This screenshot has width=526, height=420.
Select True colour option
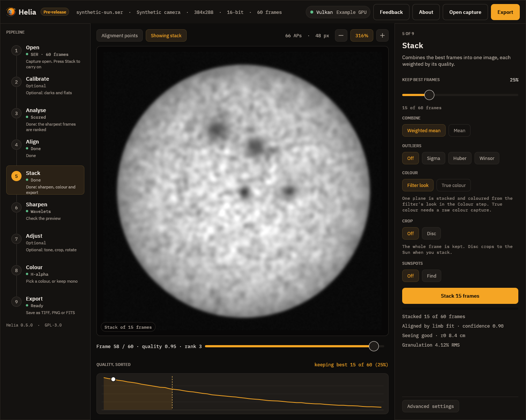(453, 185)
